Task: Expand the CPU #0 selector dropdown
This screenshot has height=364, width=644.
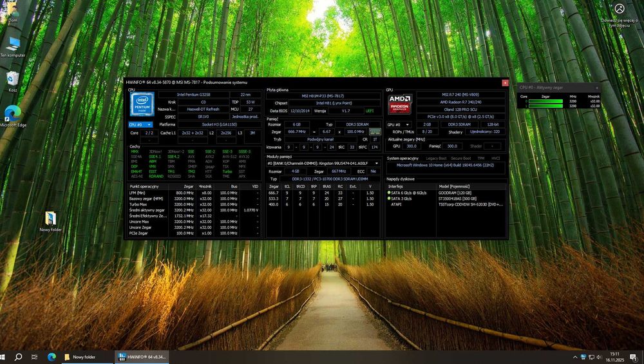Action: [140, 124]
